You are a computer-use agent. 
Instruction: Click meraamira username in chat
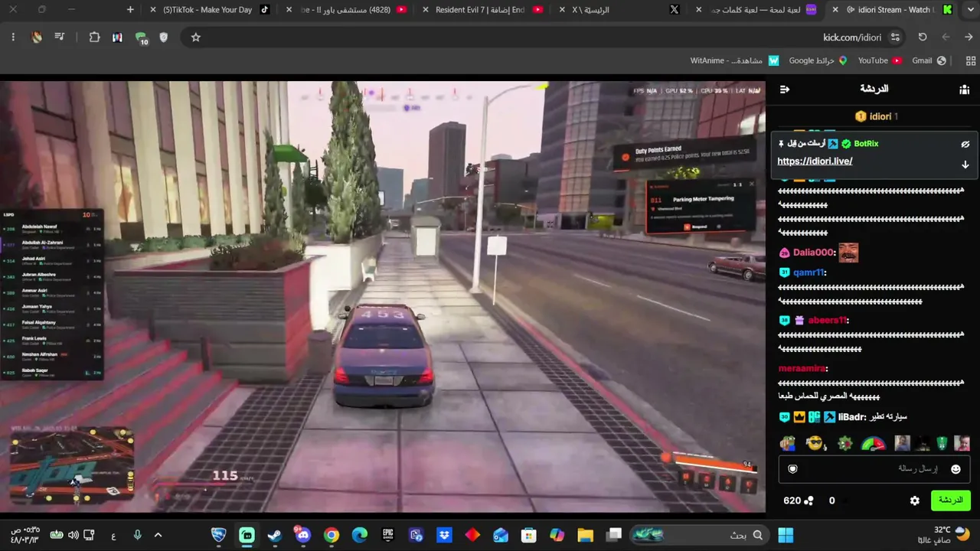802,368
